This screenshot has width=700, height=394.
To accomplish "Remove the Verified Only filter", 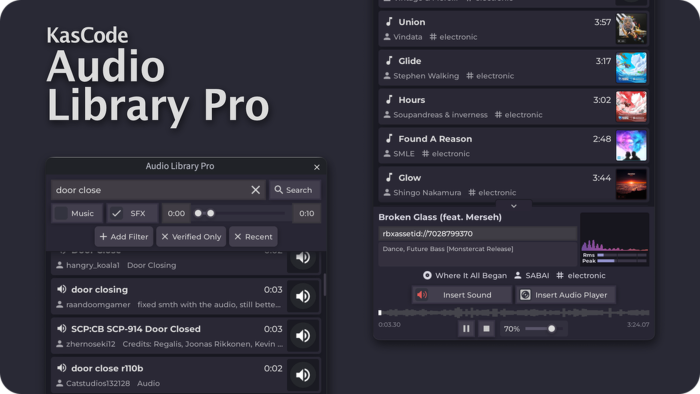I will click(x=165, y=236).
